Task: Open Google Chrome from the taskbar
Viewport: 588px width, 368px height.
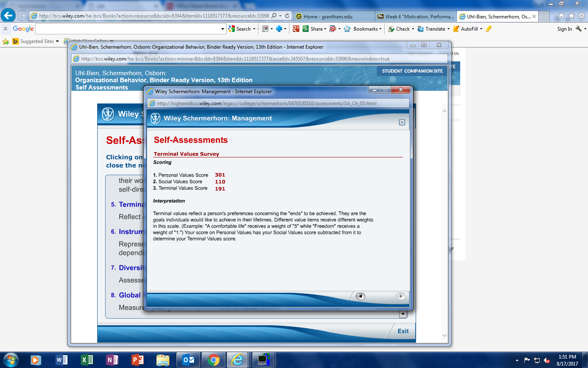Action: click(x=213, y=360)
